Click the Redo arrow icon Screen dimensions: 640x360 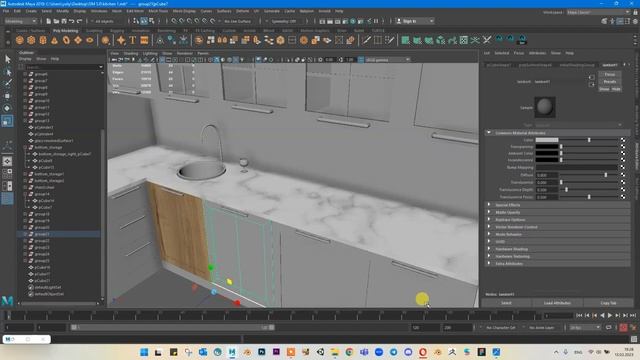pyautogui.click(x=80, y=21)
